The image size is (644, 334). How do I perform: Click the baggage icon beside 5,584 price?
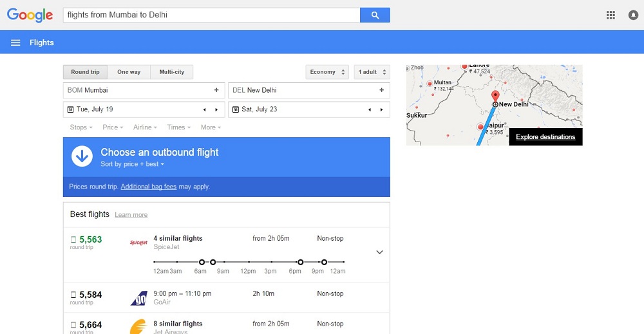point(73,295)
